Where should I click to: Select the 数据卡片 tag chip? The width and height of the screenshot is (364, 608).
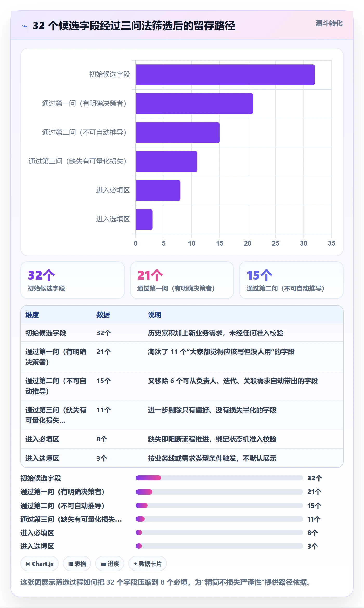148,564
